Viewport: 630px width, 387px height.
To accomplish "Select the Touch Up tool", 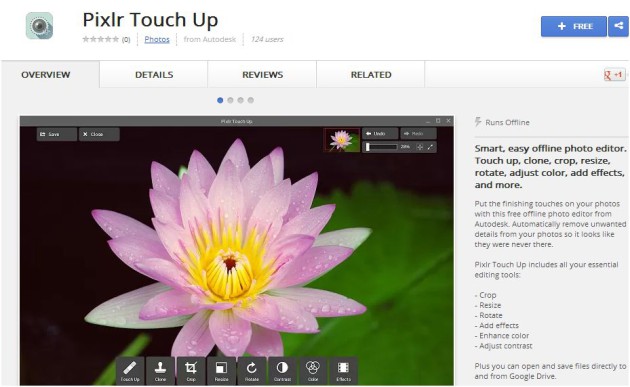I will (130, 371).
